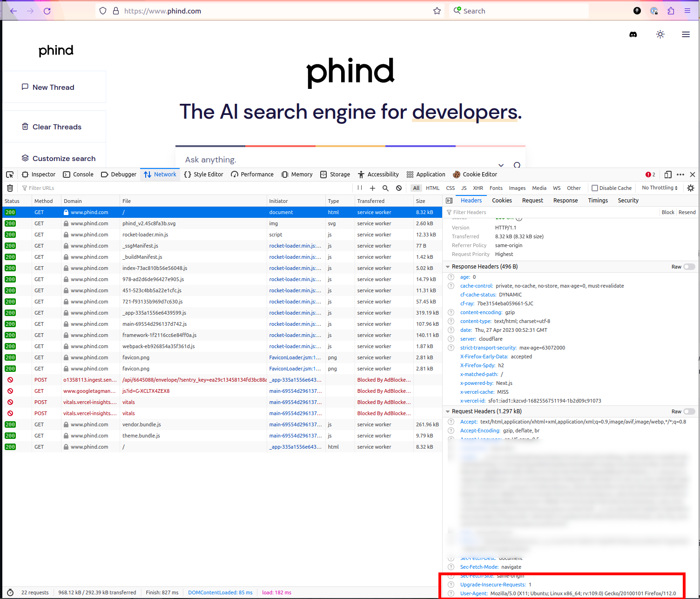
Task: Activate the element picker icon
Action: click(10, 175)
